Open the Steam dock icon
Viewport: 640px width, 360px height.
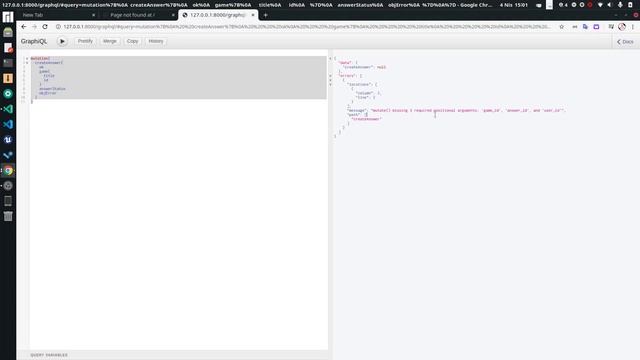click(x=8, y=155)
